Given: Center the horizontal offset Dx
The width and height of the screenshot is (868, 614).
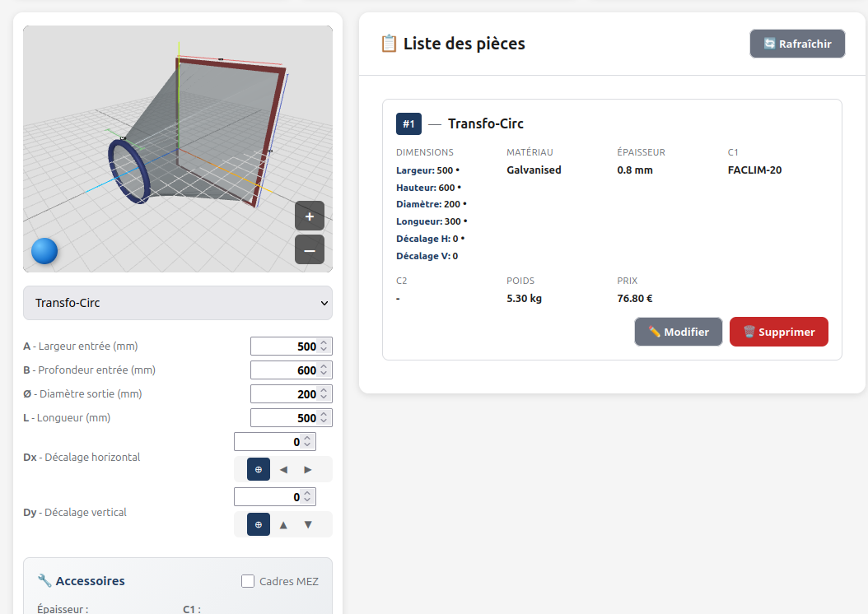Looking at the screenshot, I should pos(259,469).
